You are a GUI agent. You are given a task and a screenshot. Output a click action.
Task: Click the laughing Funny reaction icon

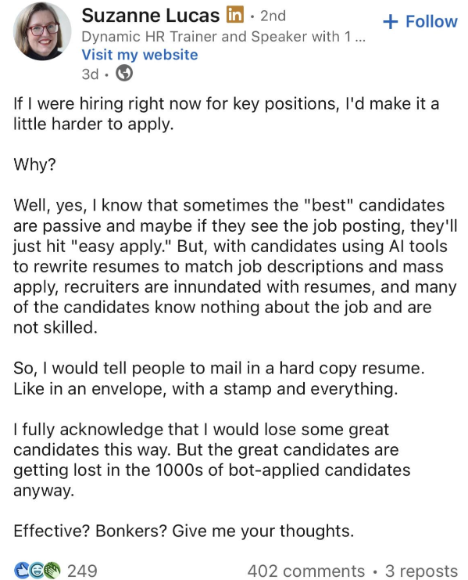coord(37,570)
